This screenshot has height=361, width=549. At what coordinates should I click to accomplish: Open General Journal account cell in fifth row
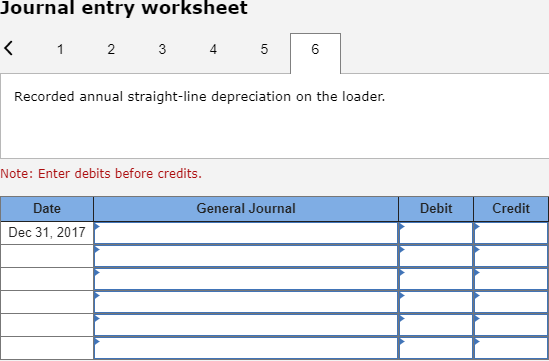(246, 325)
